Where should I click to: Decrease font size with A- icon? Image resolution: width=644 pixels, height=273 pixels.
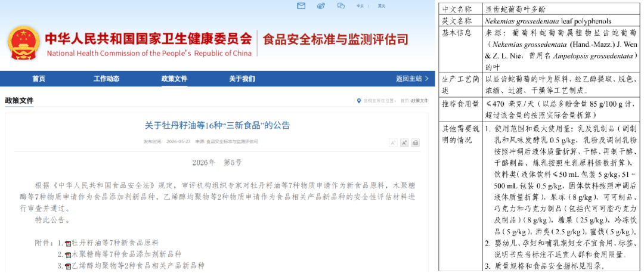(393, 143)
